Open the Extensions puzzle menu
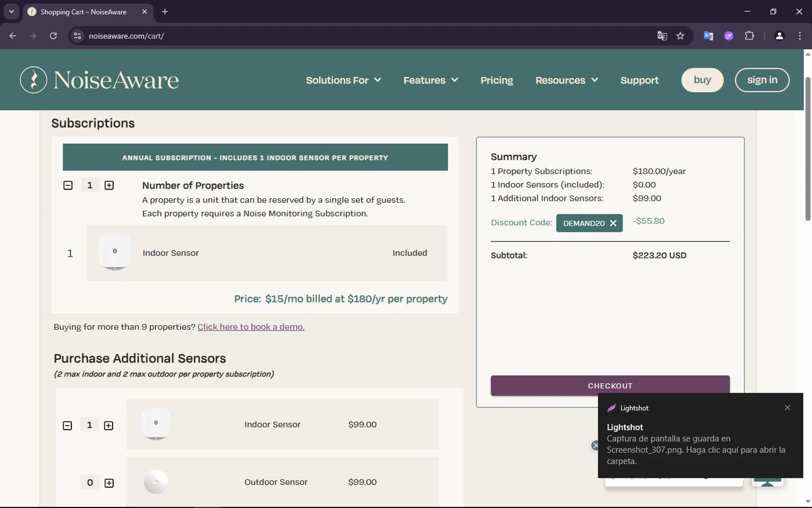812x508 pixels. (749, 36)
